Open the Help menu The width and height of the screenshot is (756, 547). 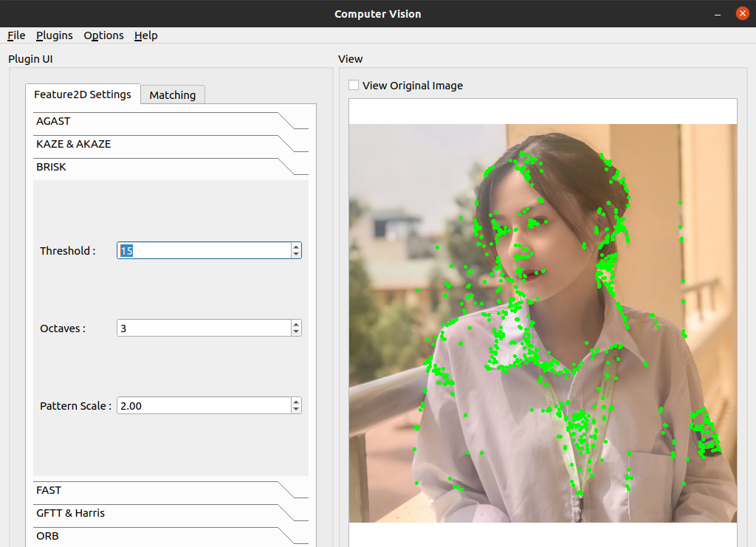[x=146, y=35]
